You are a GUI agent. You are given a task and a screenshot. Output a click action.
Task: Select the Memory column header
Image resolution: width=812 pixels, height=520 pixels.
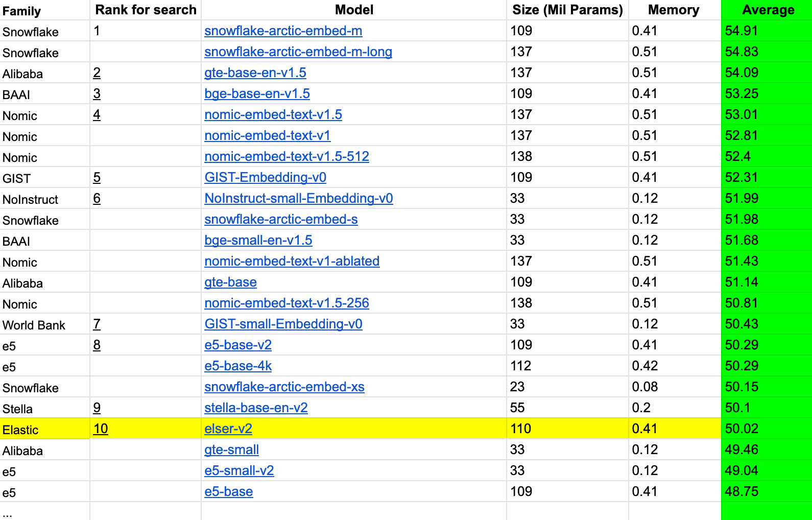pyautogui.click(x=675, y=10)
